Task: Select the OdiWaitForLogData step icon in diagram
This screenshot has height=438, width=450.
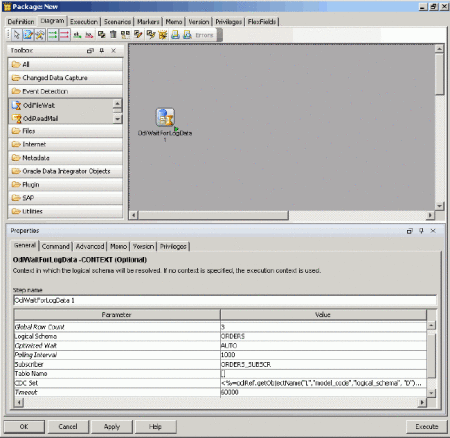Action: coord(165,117)
